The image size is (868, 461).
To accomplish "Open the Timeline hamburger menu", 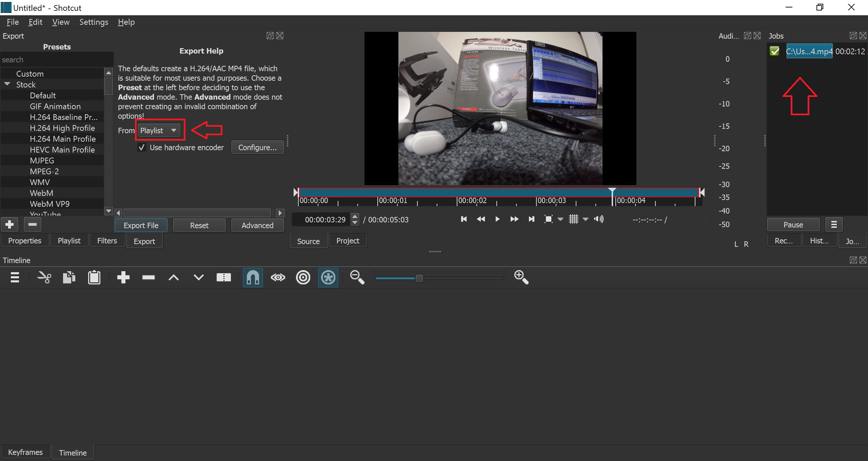I will pyautogui.click(x=15, y=277).
